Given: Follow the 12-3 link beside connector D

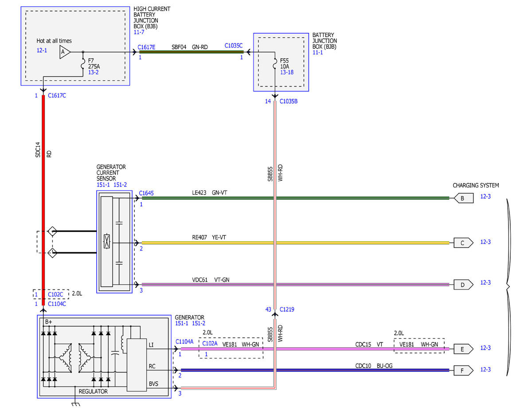Looking at the screenshot, I should 486,282.
